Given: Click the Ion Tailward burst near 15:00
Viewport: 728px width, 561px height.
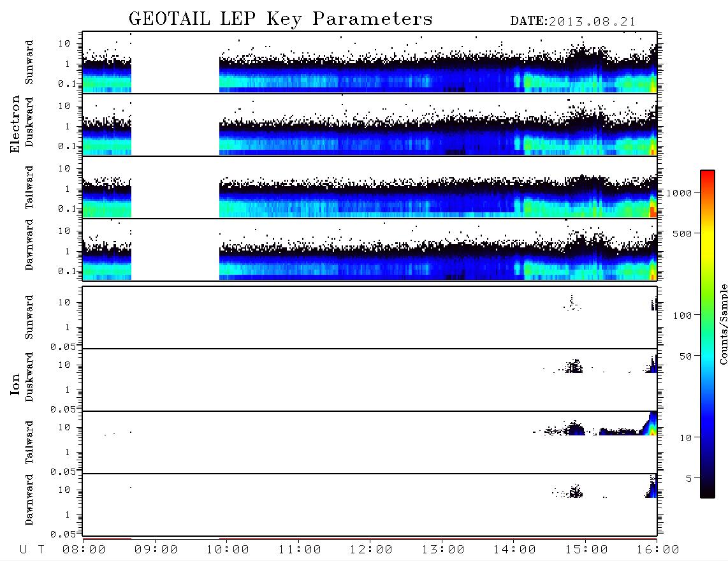Looking at the screenshot, I should [575, 428].
